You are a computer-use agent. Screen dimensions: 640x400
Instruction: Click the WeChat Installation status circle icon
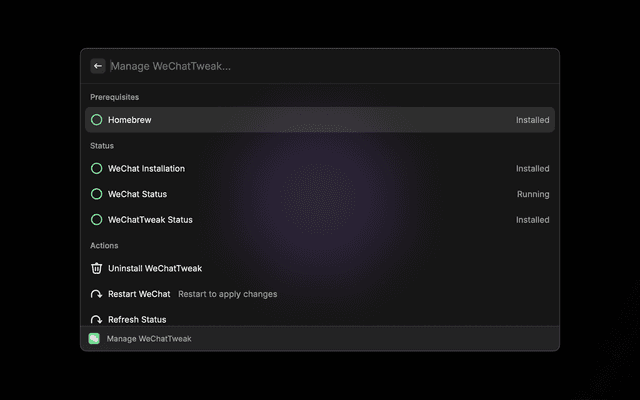pyautogui.click(x=97, y=169)
